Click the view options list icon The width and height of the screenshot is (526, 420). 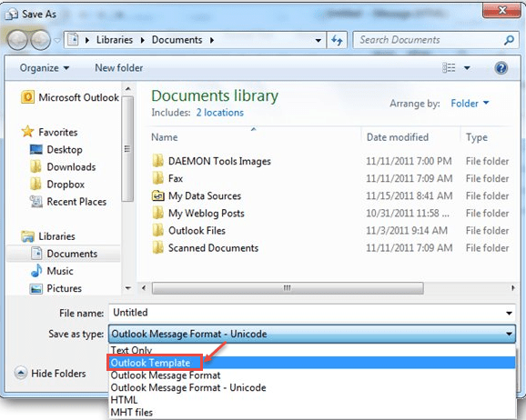pos(449,68)
